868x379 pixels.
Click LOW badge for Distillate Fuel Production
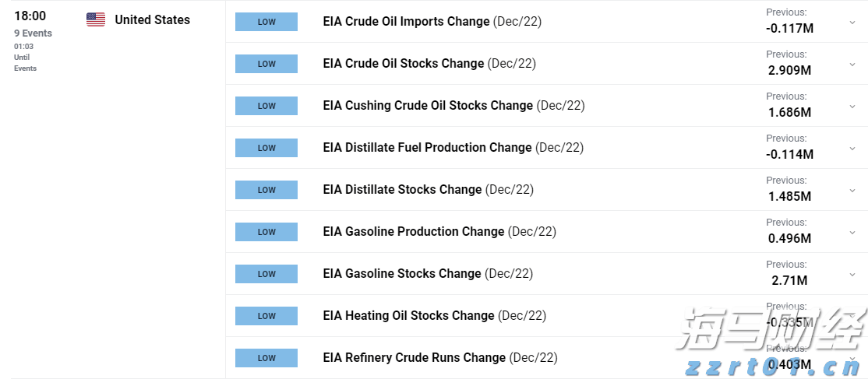click(266, 148)
